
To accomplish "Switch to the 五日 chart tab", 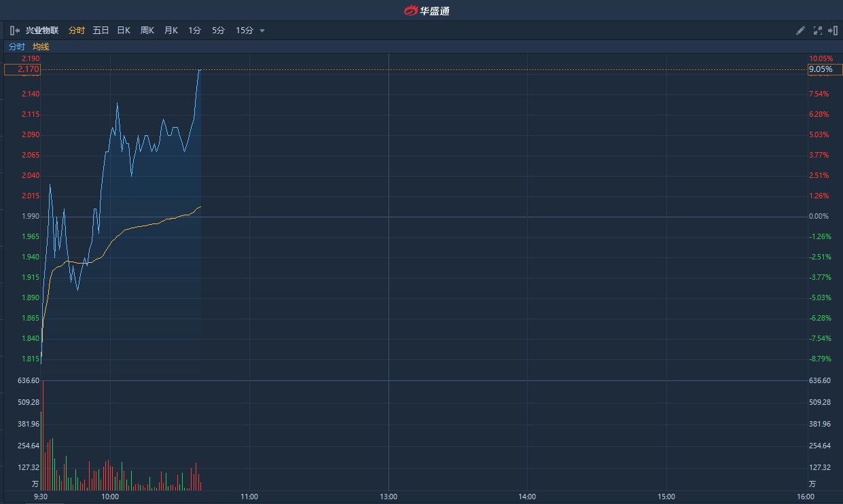I will click(x=101, y=31).
